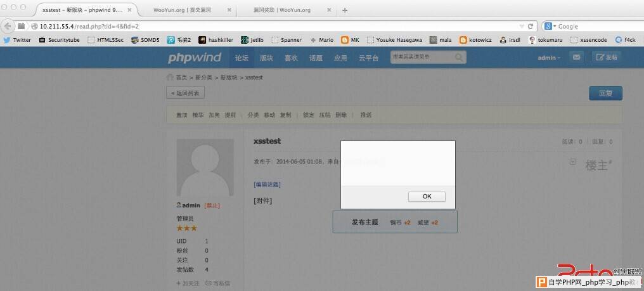
Task: Open the 话题 nav item
Action: [316, 58]
